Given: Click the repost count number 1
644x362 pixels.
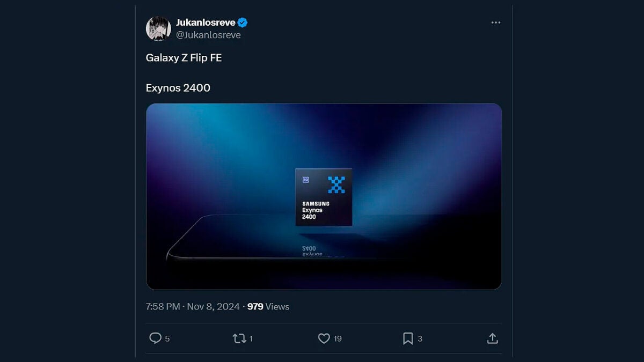Looking at the screenshot, I should 251,339.
